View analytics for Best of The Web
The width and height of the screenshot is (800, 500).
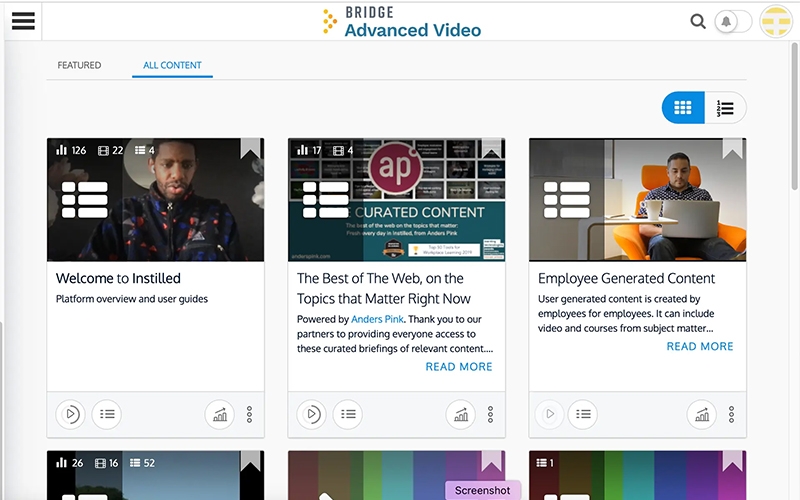click(461, 414)
